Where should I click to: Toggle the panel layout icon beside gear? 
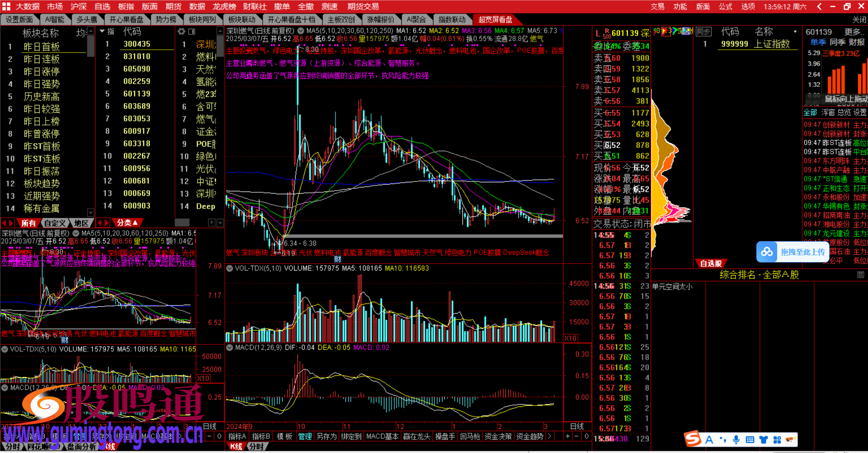click(192, 31)
